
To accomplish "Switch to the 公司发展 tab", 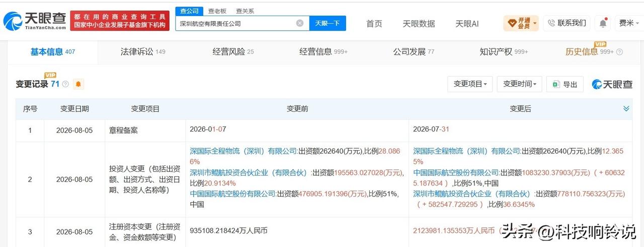I will [x=414, y=51].
